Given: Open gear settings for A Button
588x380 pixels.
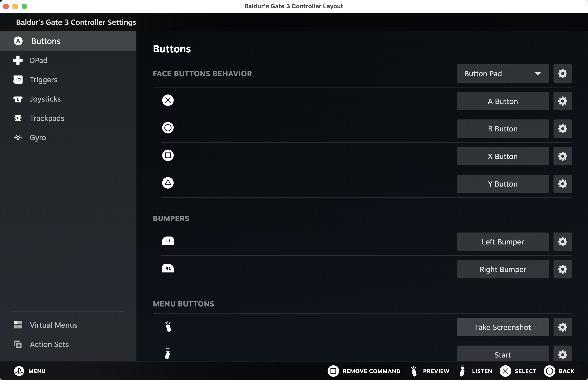Looking at the screenshot, I should click(x=562, y=101).
